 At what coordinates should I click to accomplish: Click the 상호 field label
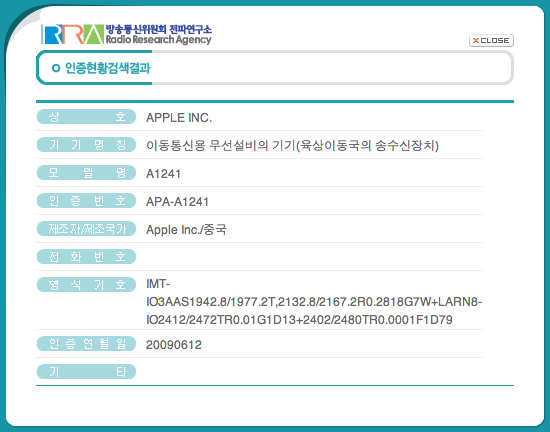point(86,117)
